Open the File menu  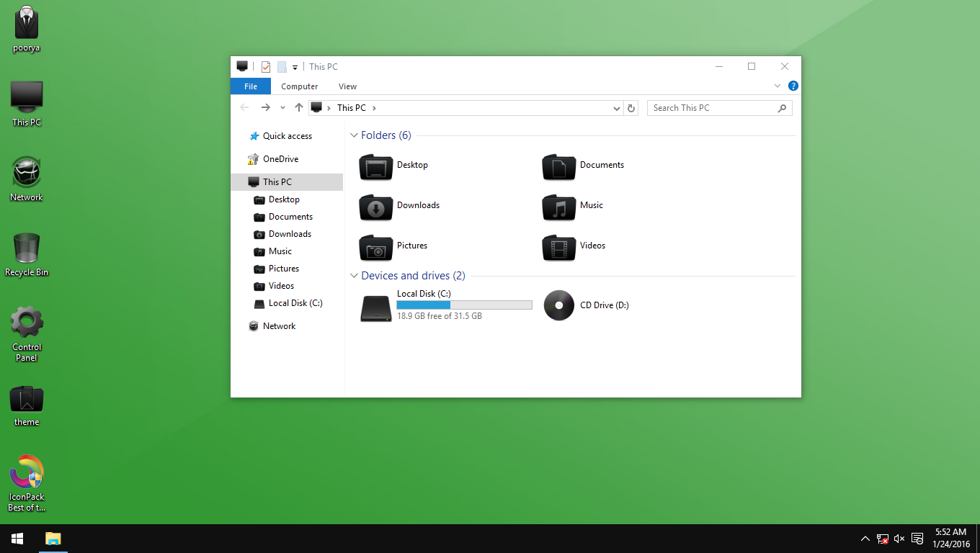(x=250, y=86)
